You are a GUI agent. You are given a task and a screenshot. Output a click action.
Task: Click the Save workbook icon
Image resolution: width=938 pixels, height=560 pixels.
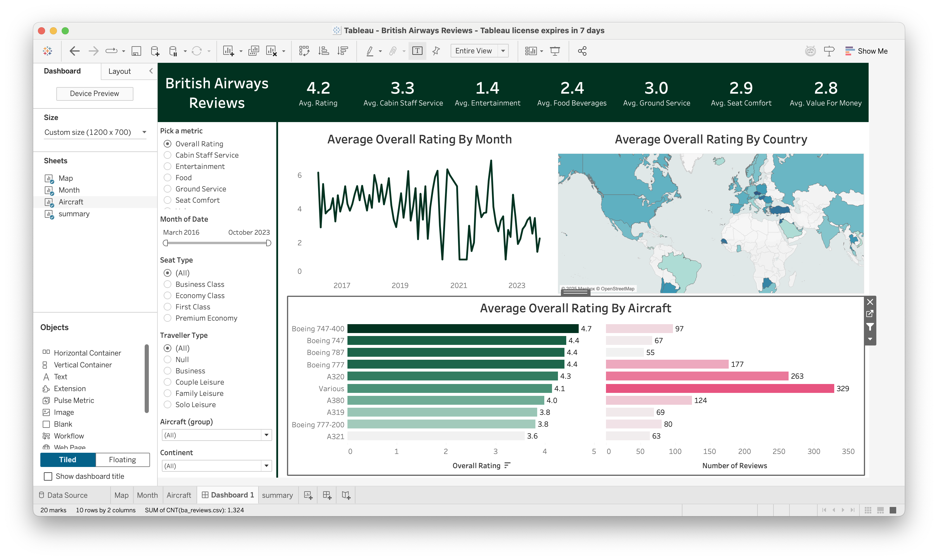[136, 51]
